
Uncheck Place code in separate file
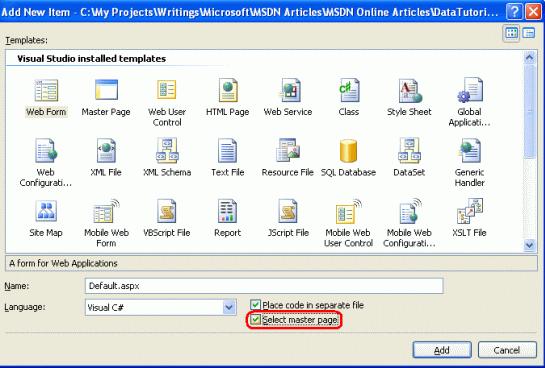(x=255, y=305)
